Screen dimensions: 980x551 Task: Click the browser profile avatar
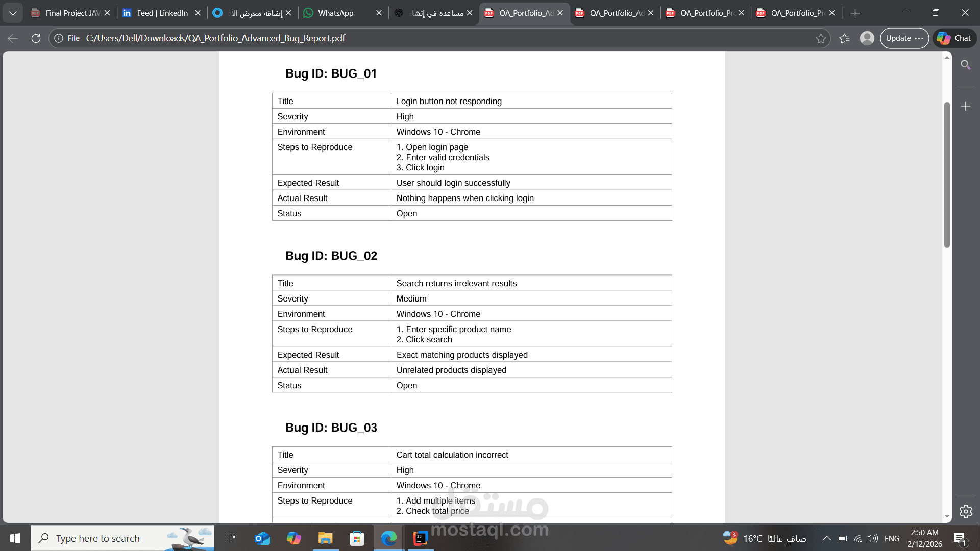[866, 38]
